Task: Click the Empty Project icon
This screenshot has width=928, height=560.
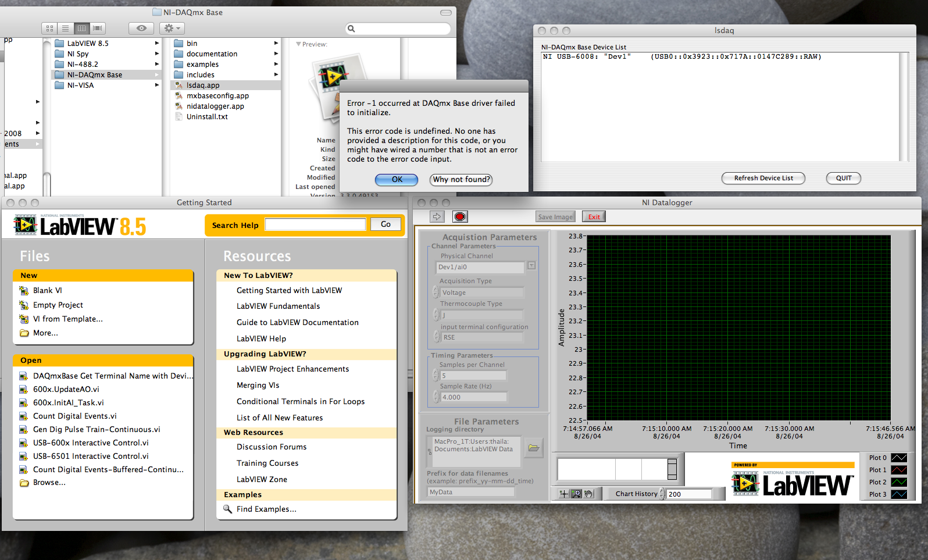Action: 24,305
